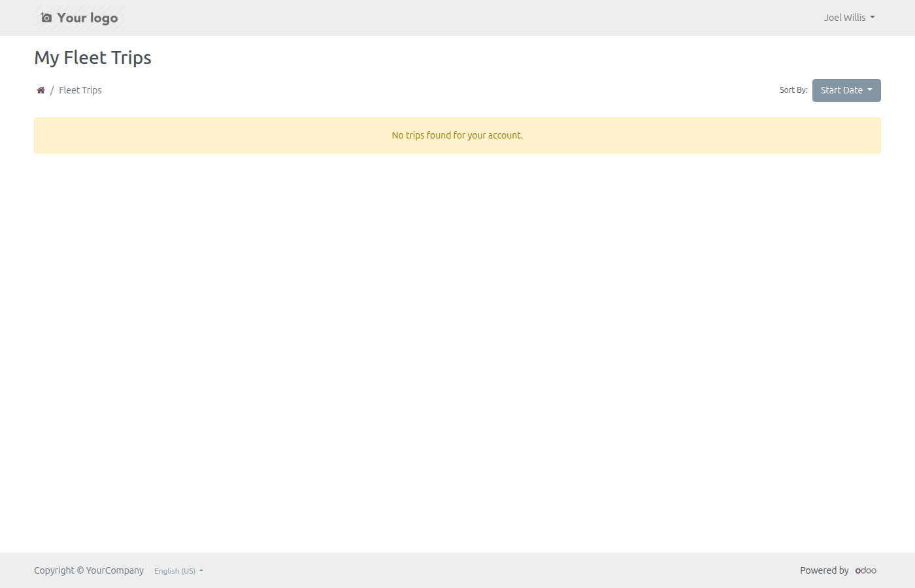Go to home via breadcrumb house icon
Screen dimensions: 915x588
pyautogui.click(x=41, y=90)
